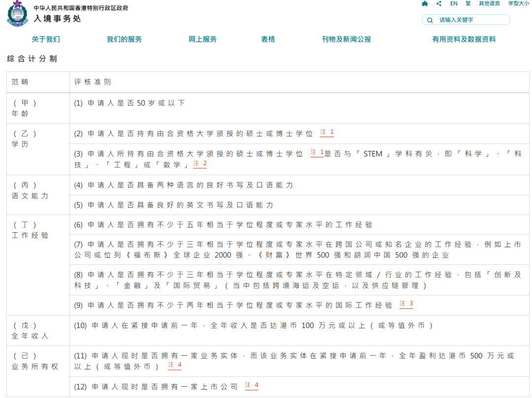The height and width of the screenshot is (398, 532).
Task: Click the share icon
Action: (x=439, y=3)
